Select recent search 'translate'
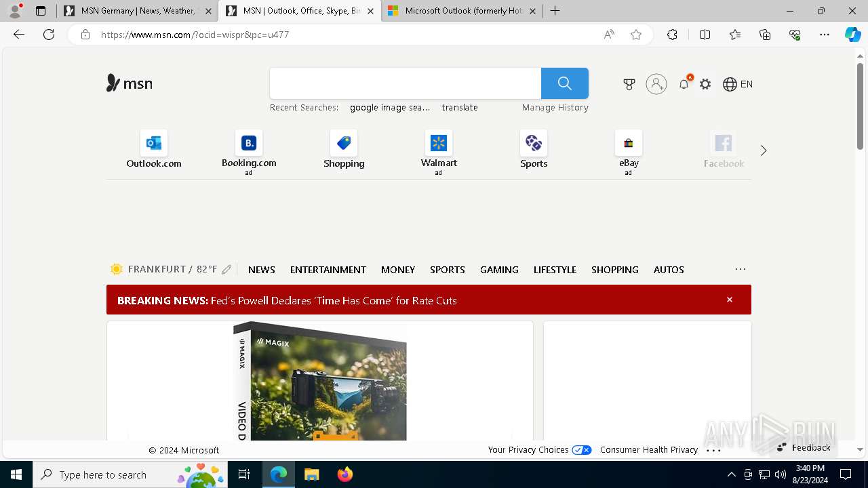This screenshot has height=488, width=868. [x=460, y=108]
